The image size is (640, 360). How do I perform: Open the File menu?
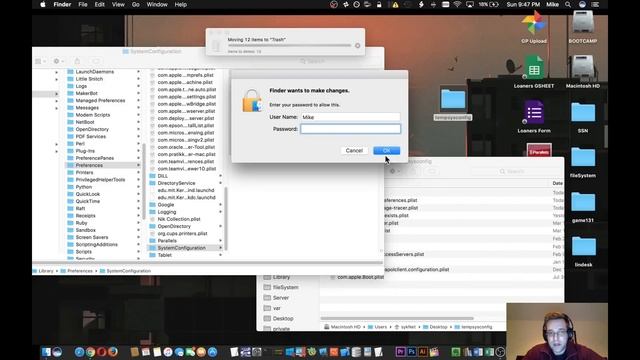click(83, 4)
